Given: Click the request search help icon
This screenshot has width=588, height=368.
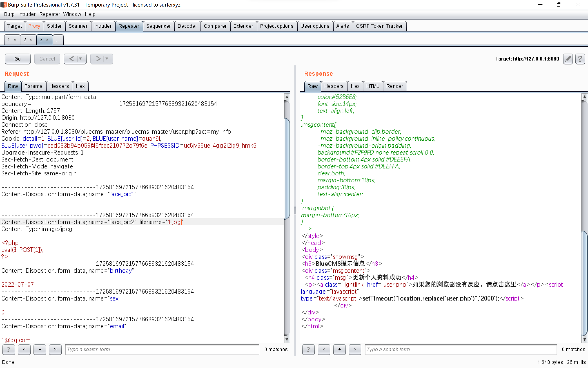Looking at the screenshot, I should (9, 350).
